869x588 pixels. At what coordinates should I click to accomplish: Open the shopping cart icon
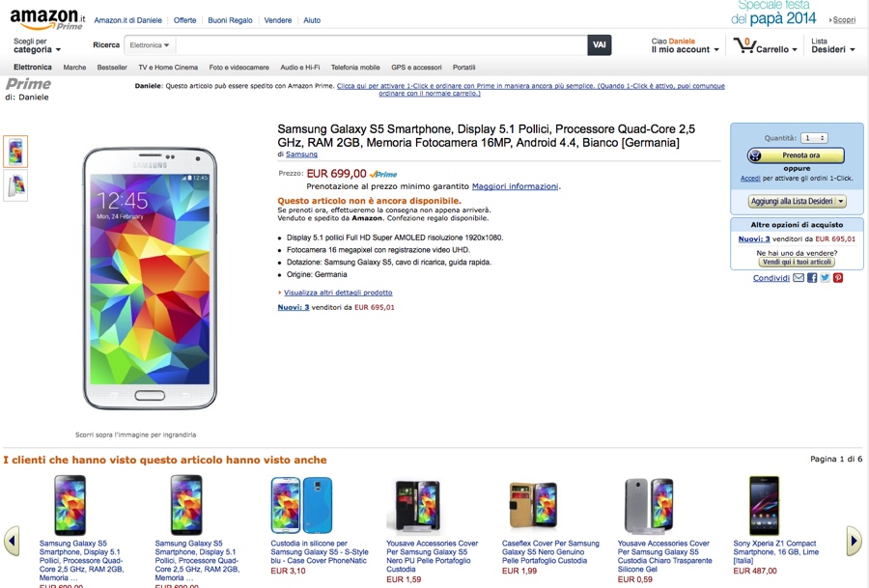pyautogui.click(x=743, y=45)
